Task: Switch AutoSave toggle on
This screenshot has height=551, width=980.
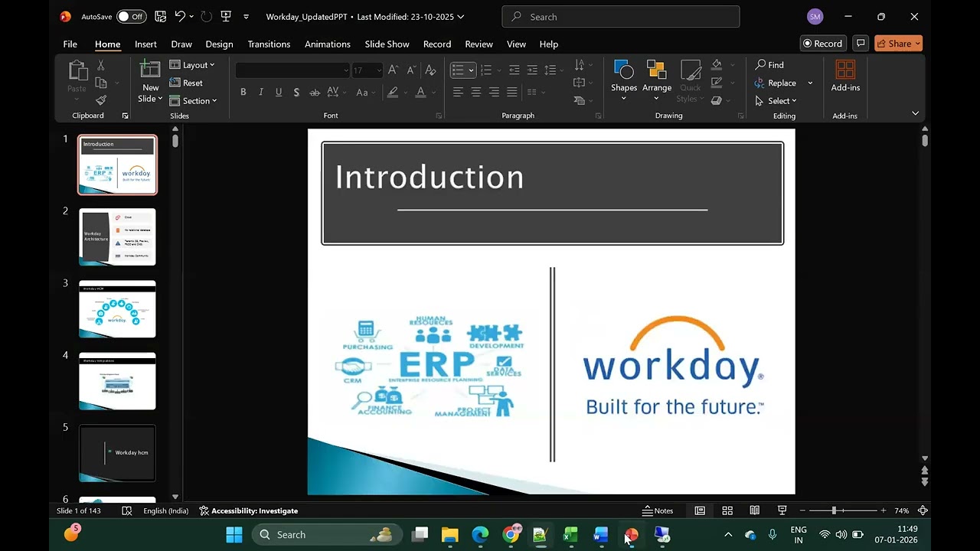Action: point(132,16)
